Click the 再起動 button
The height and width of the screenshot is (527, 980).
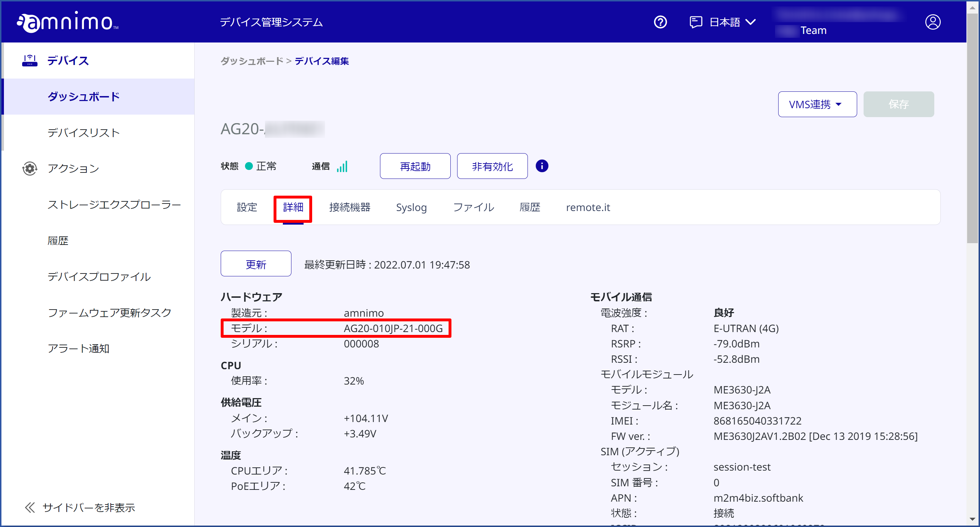click(x=415, y=166)
